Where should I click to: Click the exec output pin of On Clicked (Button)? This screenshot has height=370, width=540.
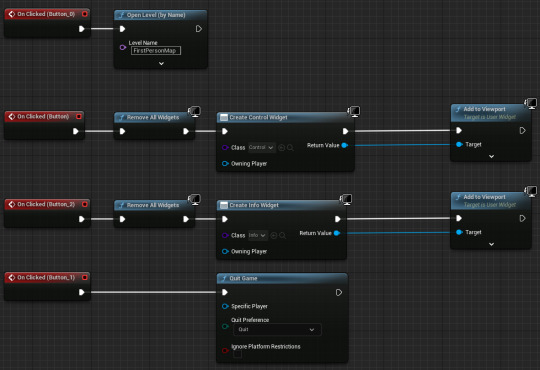pos(76,131)
